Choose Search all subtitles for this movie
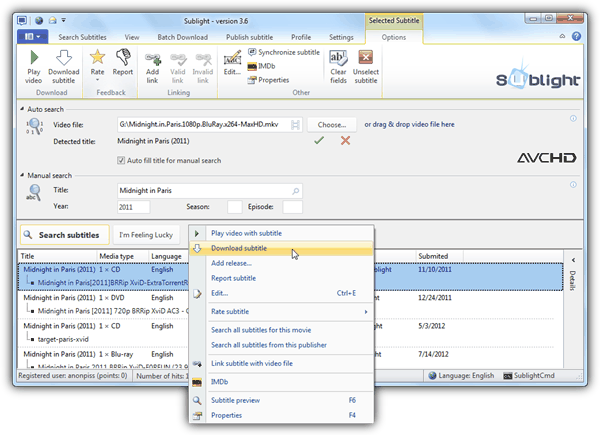 (x=282, y=330)
